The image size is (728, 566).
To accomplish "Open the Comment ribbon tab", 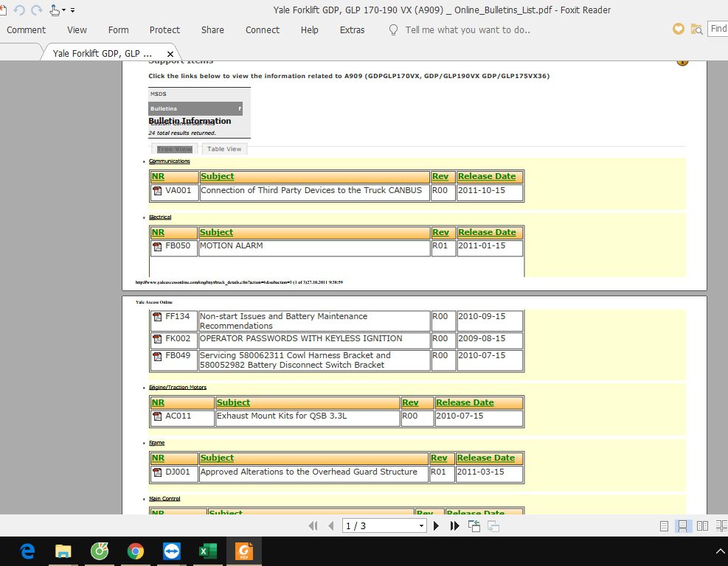I will tap(26, 29).
